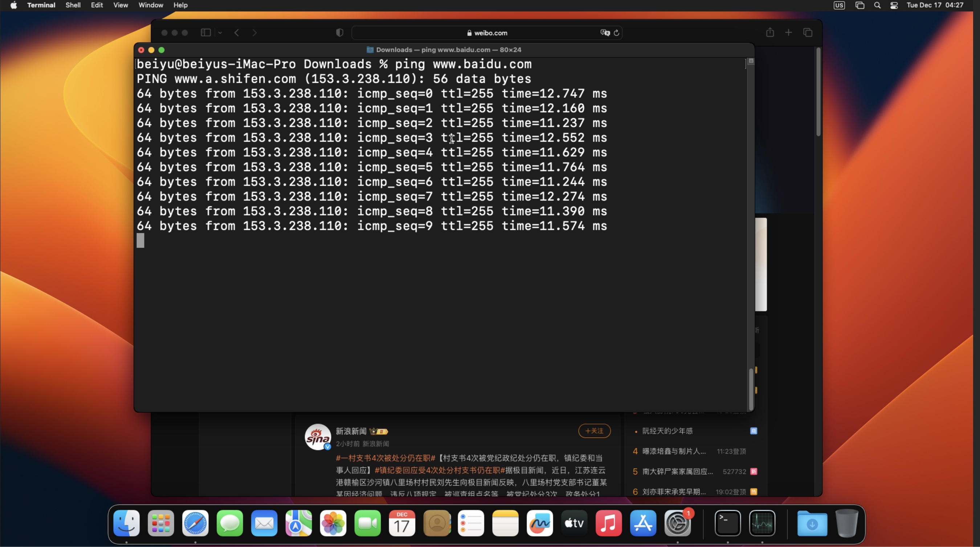Follow 新浪新闻 with the 关注 button
The height and width of the screenshot is (547, 980).
594,431
